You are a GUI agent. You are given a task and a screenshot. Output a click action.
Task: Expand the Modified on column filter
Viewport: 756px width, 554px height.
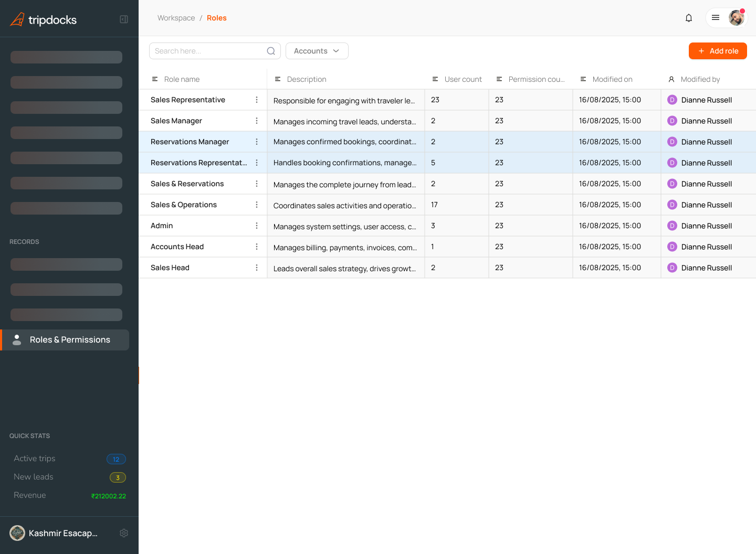pyautogui.click(x=583, y=79)
